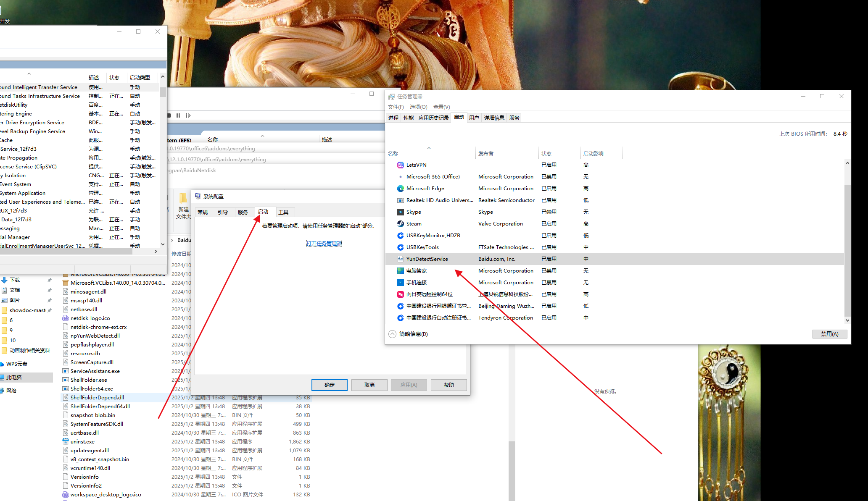Click the 下载 quick access folder icon
Image resolution: width=868 pixels, height=501 pixels.
tap(4, 280)
